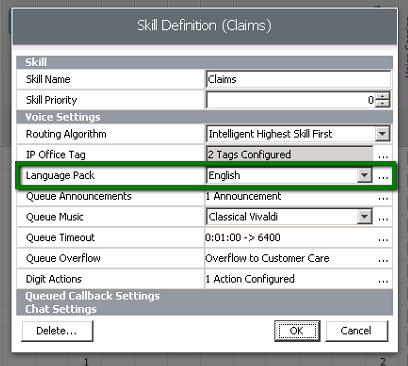Open Queue Music ellipsis options

[x=383, y=218]
